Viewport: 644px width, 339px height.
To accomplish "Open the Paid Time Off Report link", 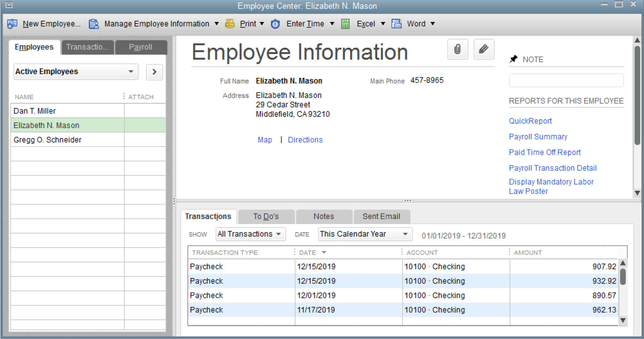I will pyautogui.click(x=545, y=152).
